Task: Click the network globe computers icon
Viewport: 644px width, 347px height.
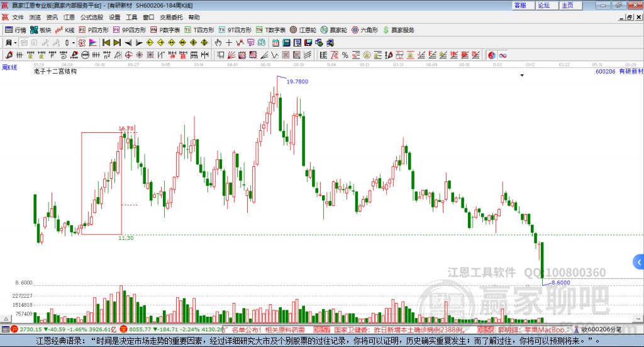Action: (x=319, y=43)
